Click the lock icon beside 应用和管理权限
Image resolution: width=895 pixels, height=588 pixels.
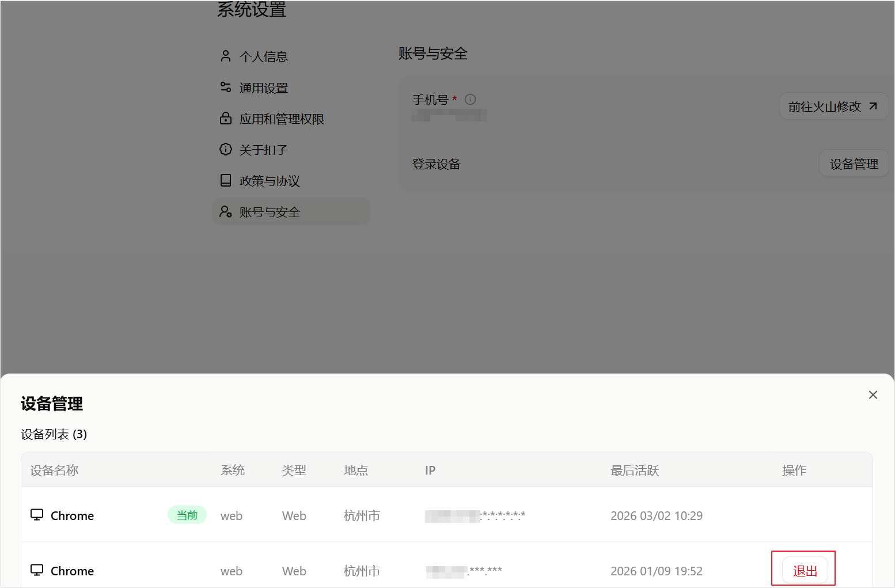tap(226, 118)
